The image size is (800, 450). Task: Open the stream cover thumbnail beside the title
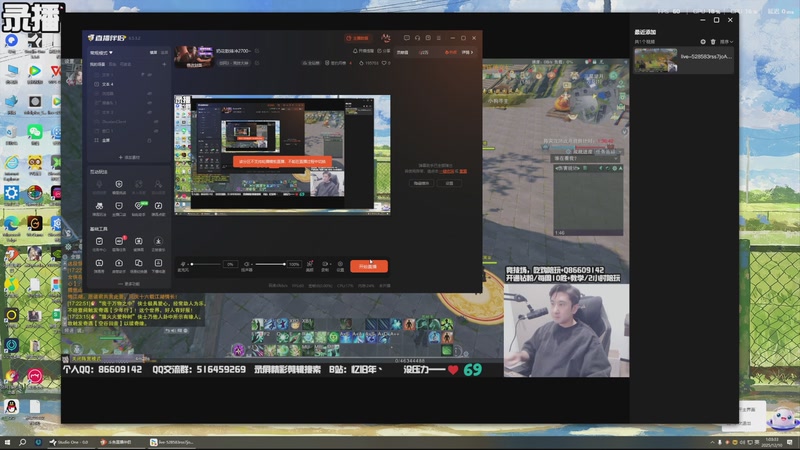193,57
